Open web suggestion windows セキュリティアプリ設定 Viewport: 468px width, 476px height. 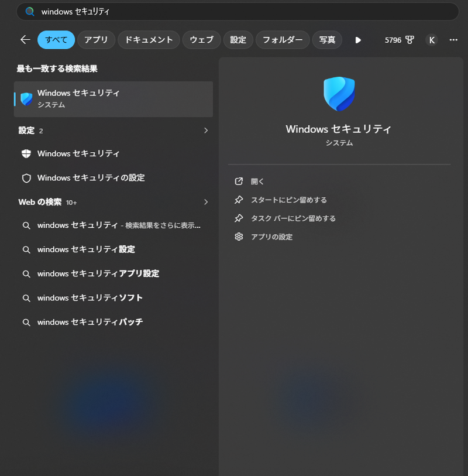click(x=113, y=274)
